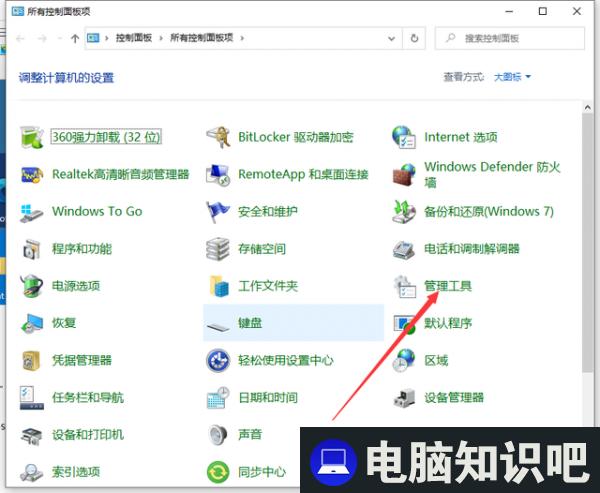The image size is (600, 493).
Task: Go up one level with up arrow
Action: pos(75,38)
